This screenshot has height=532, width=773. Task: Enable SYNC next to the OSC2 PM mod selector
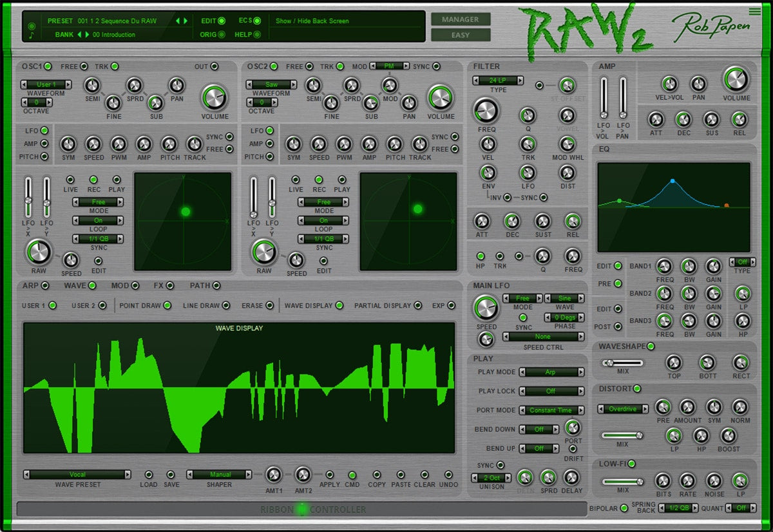(436, 66)
